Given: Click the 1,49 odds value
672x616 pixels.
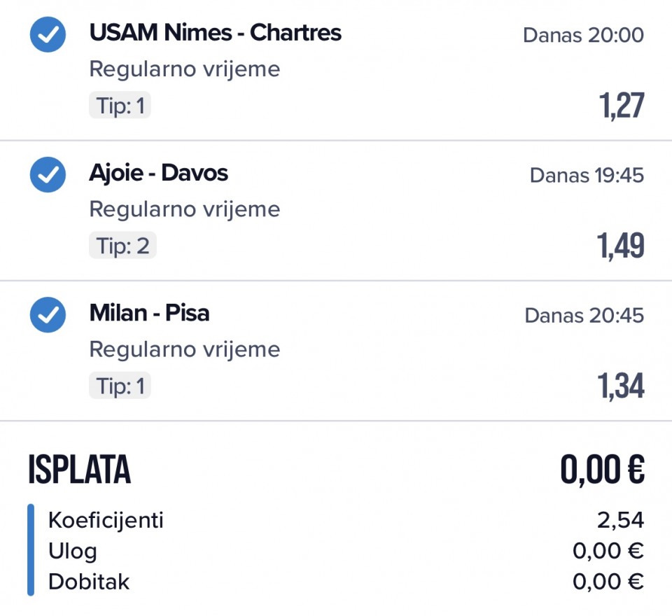Looking at the screenshot, I should [x=620, y=246].
